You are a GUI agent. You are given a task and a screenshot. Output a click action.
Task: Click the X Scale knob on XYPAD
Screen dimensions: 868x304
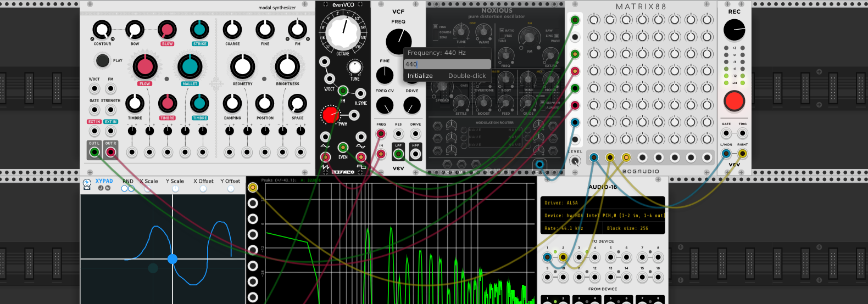tap(147, 189)
